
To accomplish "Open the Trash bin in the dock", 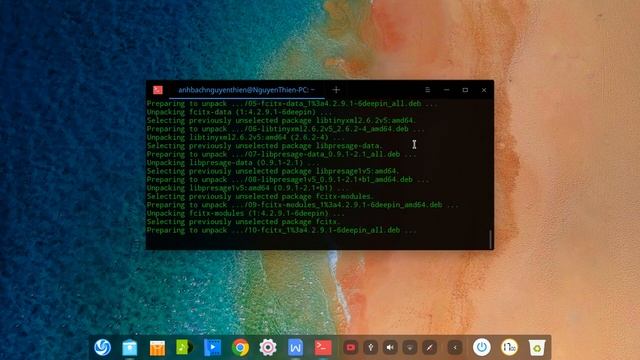I will 537,348.
